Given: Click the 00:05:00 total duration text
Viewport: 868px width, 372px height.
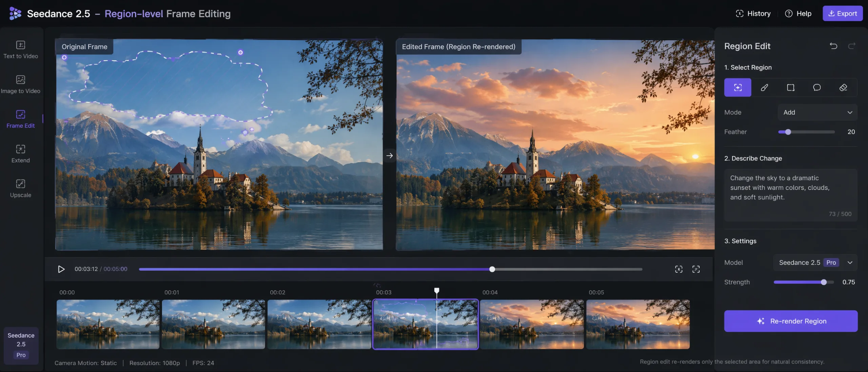Looking at the screenshot, I should point(115,269).
